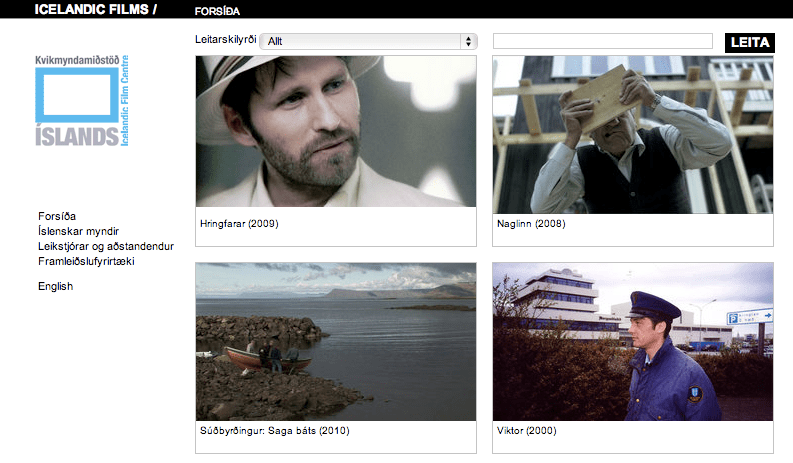Click FORSÍÐA in the top black bar
The width and height of the screenshot is (793, 463).
click(217, 11)
